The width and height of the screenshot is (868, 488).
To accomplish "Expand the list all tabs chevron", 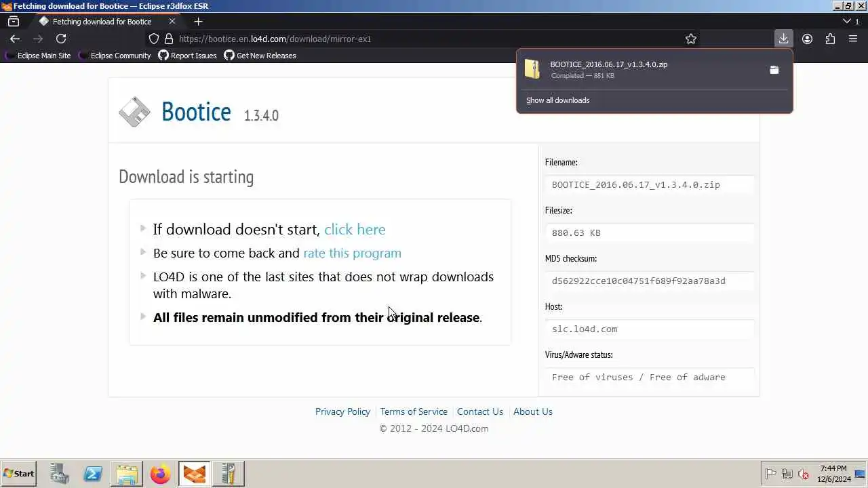I will 846,21.
